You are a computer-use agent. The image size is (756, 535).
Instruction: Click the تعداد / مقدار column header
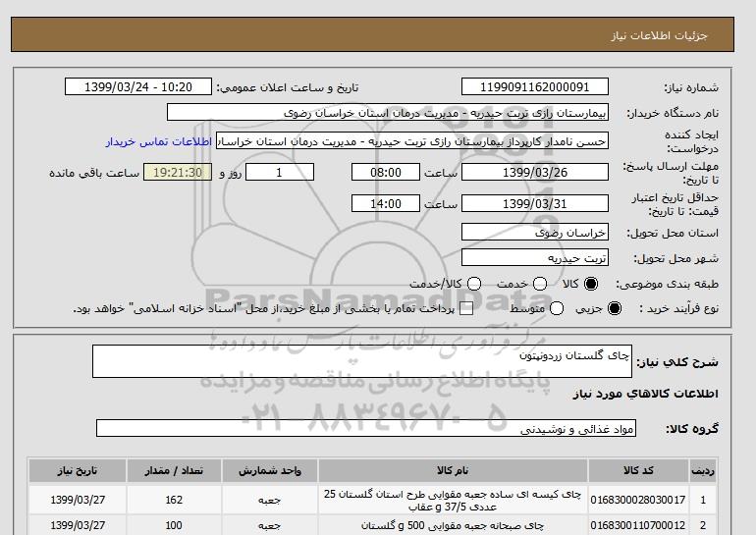tap(174, 471)
